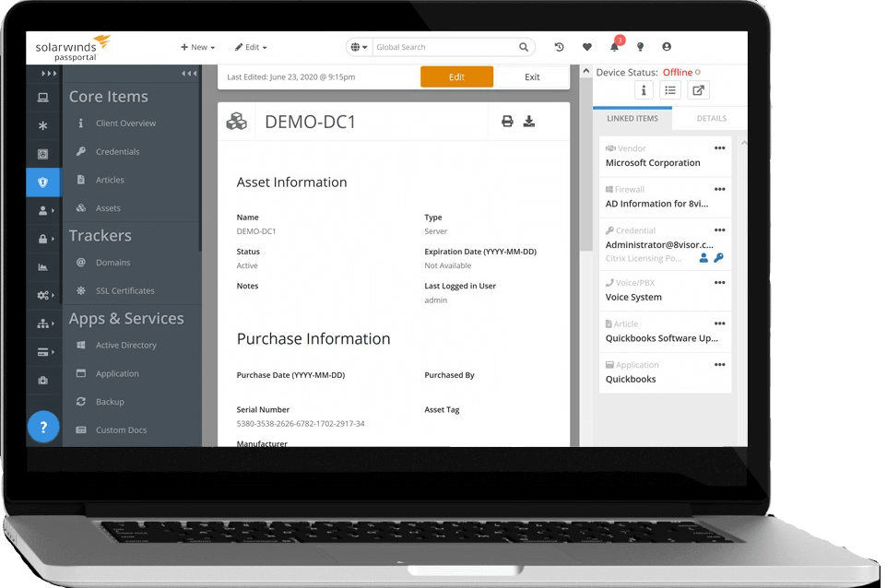Open device in external link icon
This screenshot has width=887, height=588.
tap(698, 90)
